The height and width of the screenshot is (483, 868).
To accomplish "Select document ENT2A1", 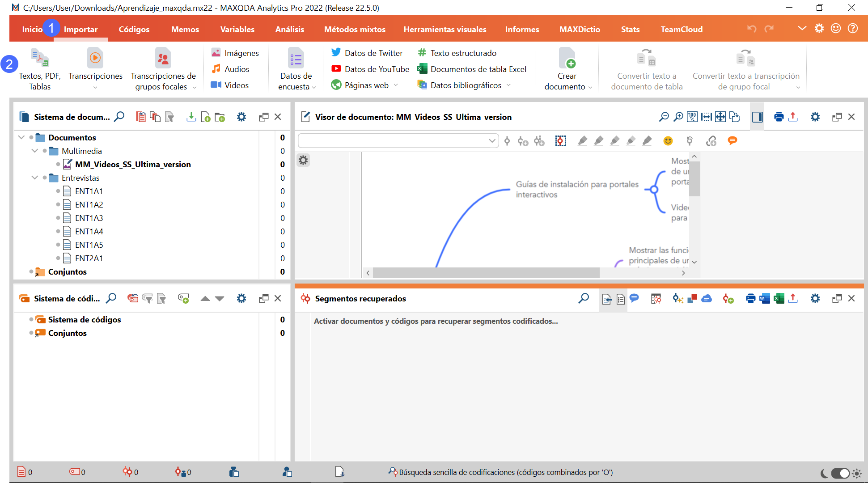I will pos(89,258).
